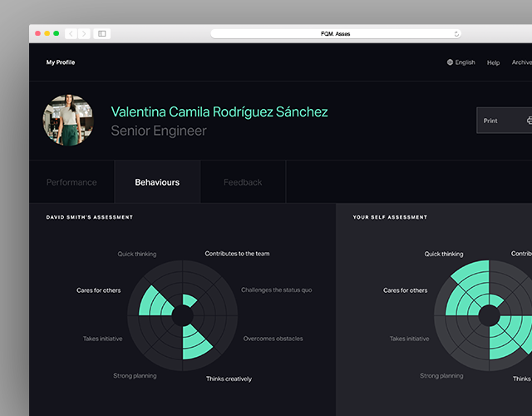Viewport: 532px width, 416px height.
Task: Click the Your Self Assessment heading
Action: click(x=390, y=217)
